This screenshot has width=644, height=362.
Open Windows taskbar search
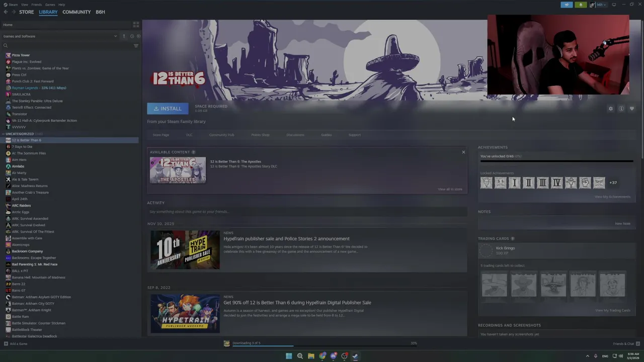[x=300, y=356]
